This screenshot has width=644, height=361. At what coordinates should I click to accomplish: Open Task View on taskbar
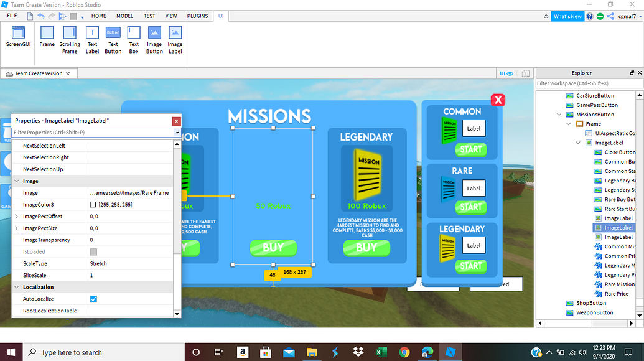coord(218,352)
